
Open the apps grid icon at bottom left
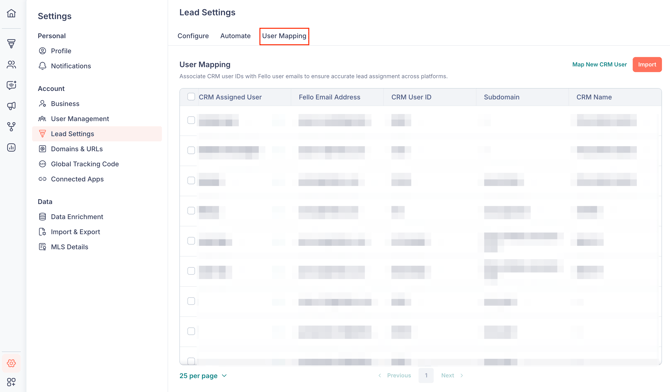[12, 382]
